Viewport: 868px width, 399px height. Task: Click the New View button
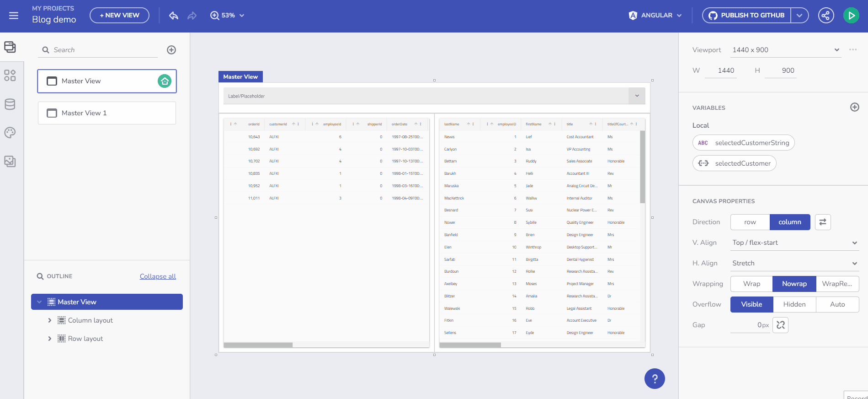click(119, 16)
